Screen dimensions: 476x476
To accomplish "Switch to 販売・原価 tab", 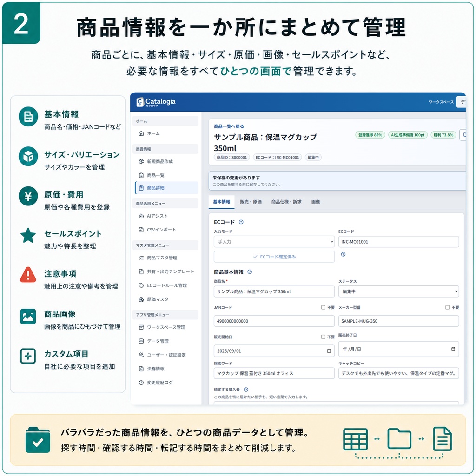I will pyautogui.click(x=251, y=202).
